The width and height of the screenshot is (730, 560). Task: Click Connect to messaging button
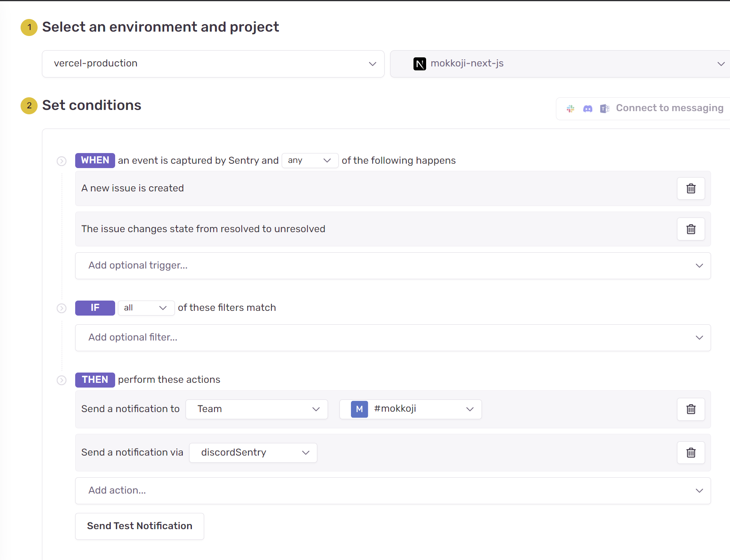tap(643, 108)
